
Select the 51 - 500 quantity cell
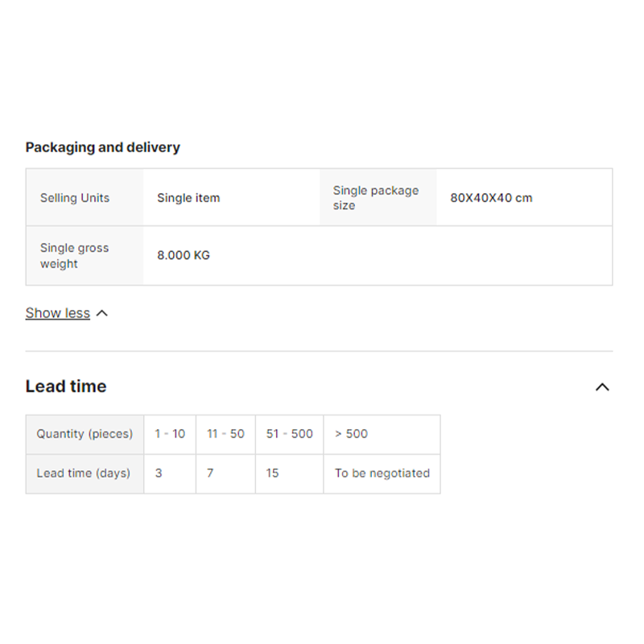[290, 434]
